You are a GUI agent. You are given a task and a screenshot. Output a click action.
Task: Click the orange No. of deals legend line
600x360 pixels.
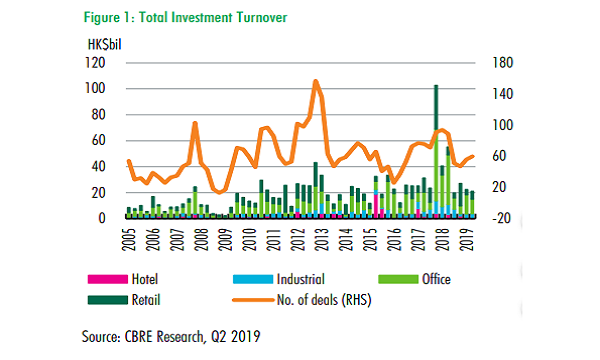253,300
